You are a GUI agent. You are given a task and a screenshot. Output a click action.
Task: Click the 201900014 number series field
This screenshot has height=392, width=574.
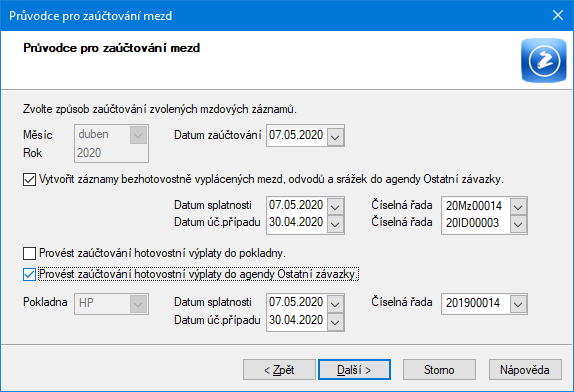[476, 303]
